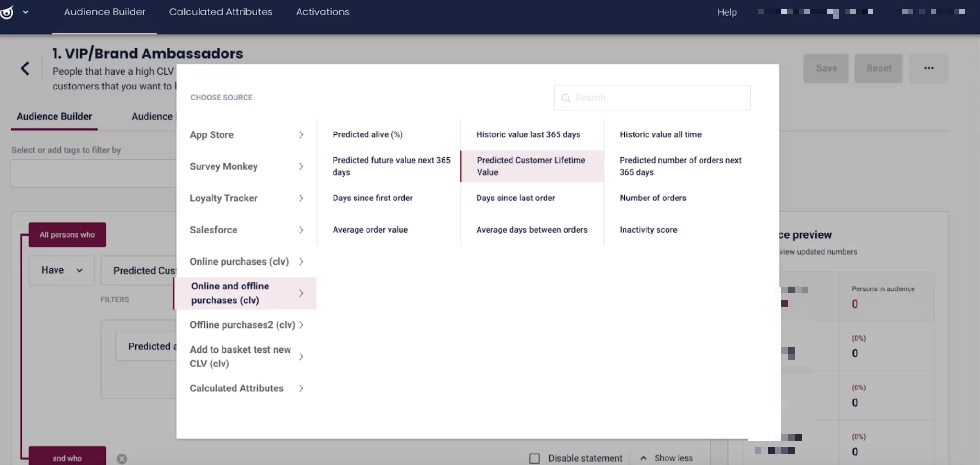
Task: Select Predicted alive (%) attribute
Action: tap(367, 134)
